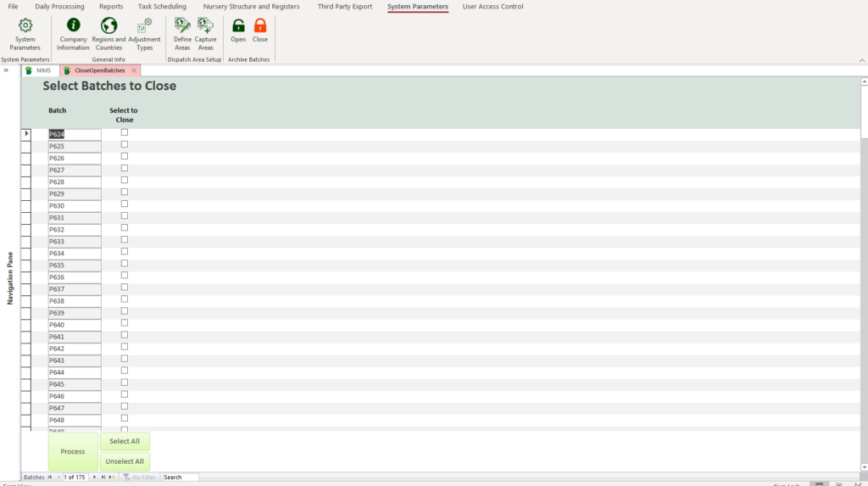Enable the close checkbox for batch P641
The image size is (868, 486).
pos(125,335)
